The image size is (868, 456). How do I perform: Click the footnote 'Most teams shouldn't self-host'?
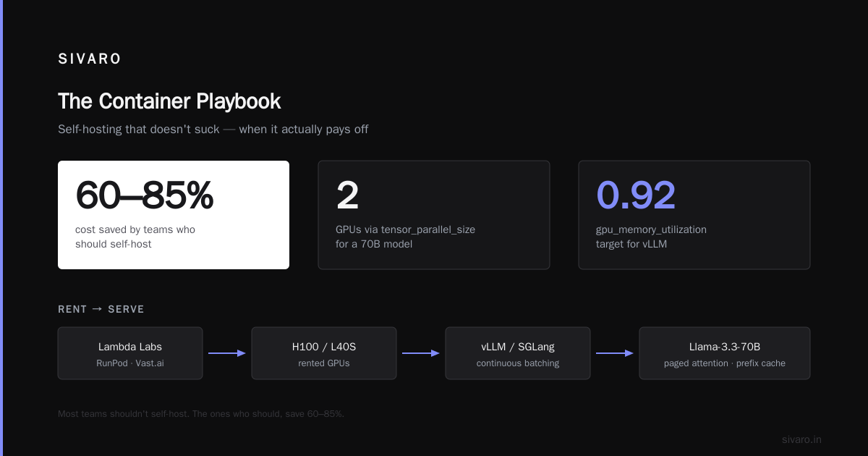tap(201, 414)
